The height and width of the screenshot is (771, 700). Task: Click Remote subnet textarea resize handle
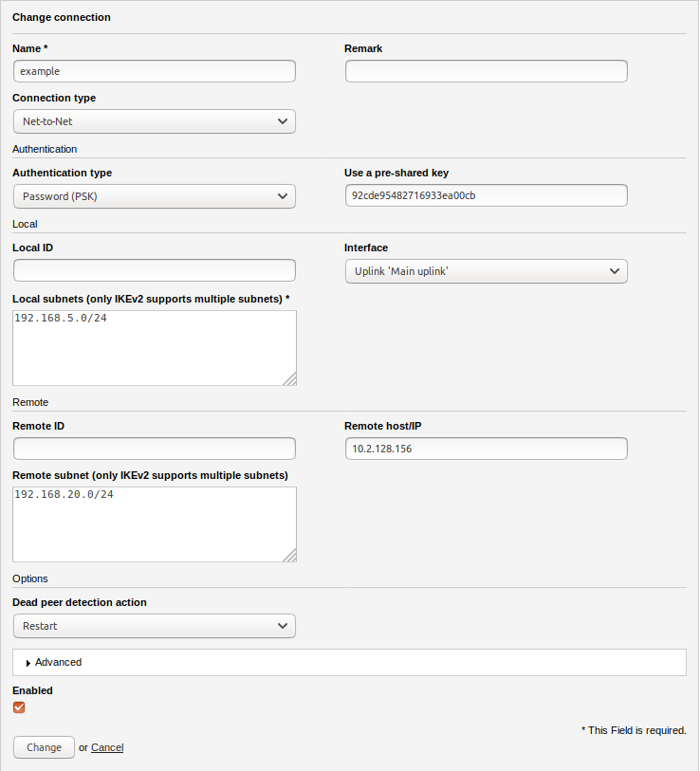pyautogui.click(x=290, y=556)
